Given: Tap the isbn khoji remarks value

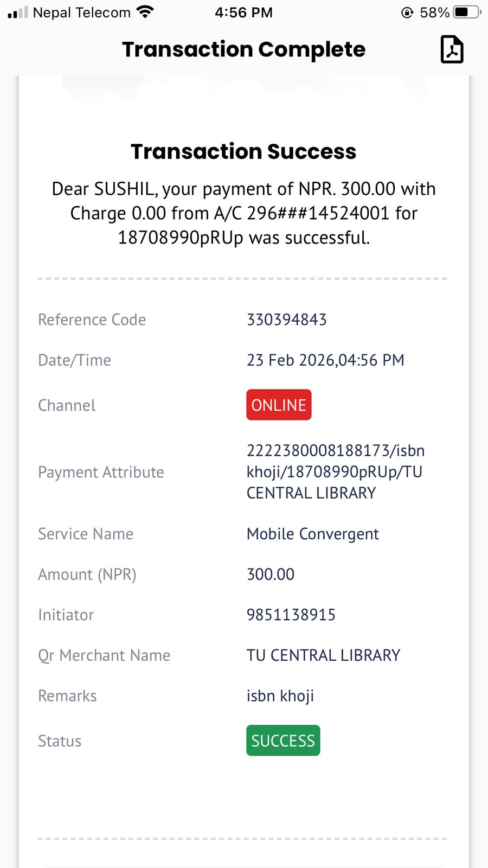Looking at the screenshot, I should pos(280,696).
